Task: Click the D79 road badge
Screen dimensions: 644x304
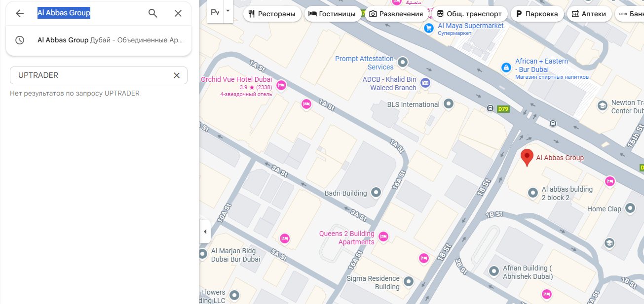Action: (x=503, y=109)
